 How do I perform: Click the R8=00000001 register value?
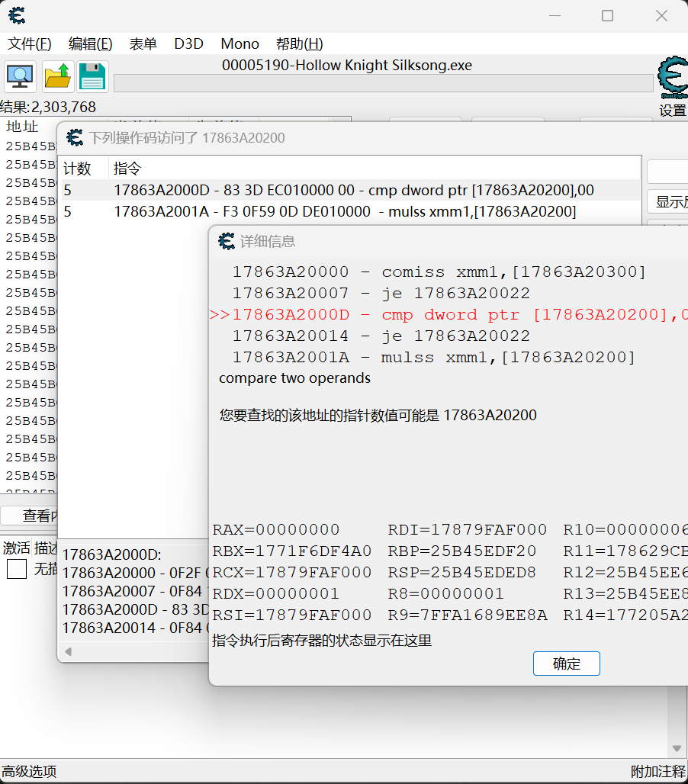click(446, 593)
